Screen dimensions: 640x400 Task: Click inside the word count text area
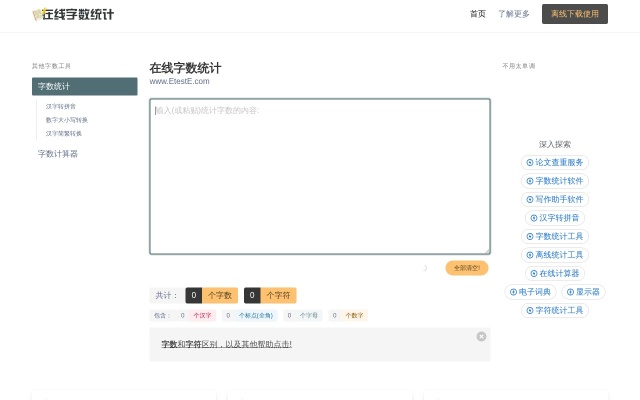tap(319, 176)
